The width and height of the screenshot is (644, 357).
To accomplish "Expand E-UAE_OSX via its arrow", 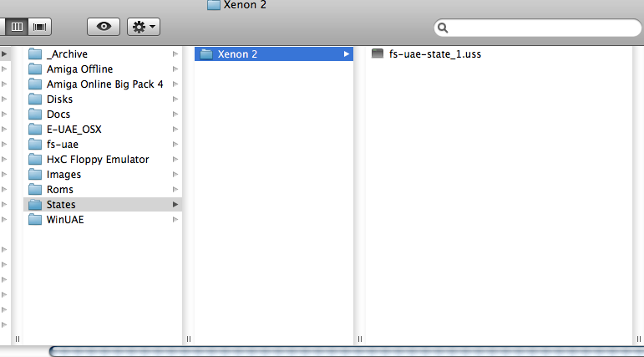I will (x=175, y=129).
